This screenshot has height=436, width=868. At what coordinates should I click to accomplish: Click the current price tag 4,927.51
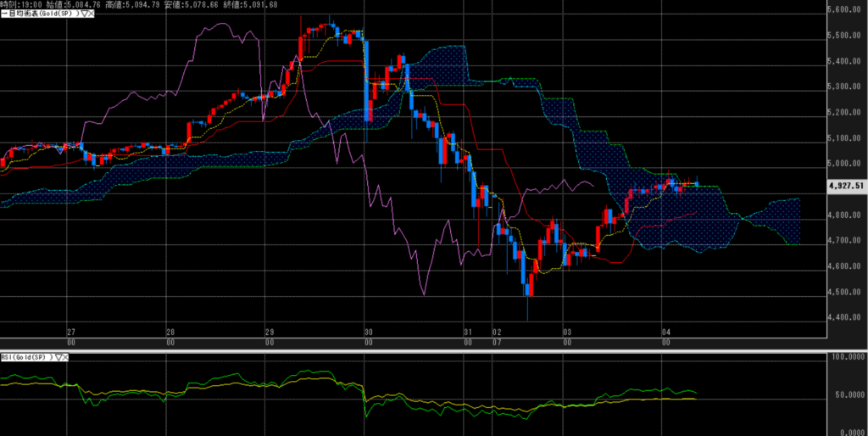click(x=845, y=185)
